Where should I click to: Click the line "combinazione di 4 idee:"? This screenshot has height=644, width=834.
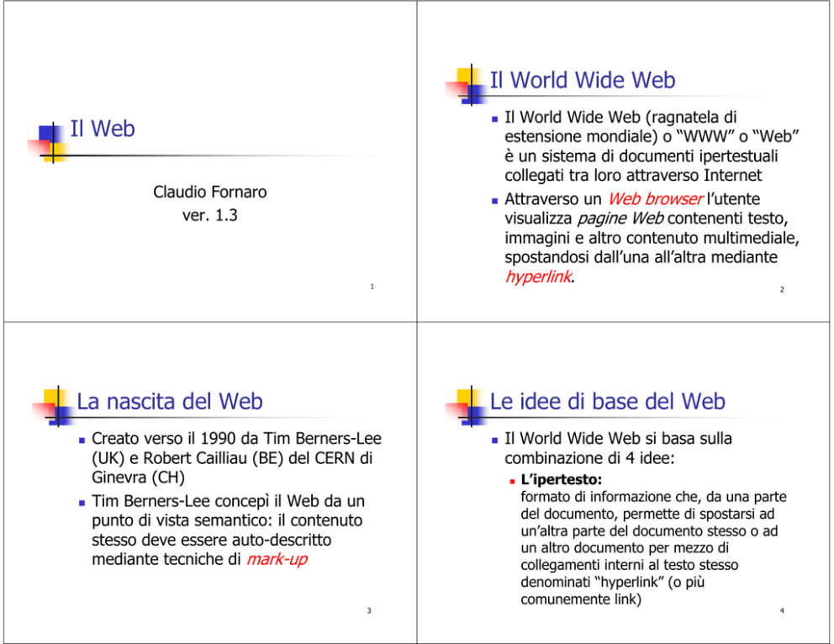(x=589, y=458)
